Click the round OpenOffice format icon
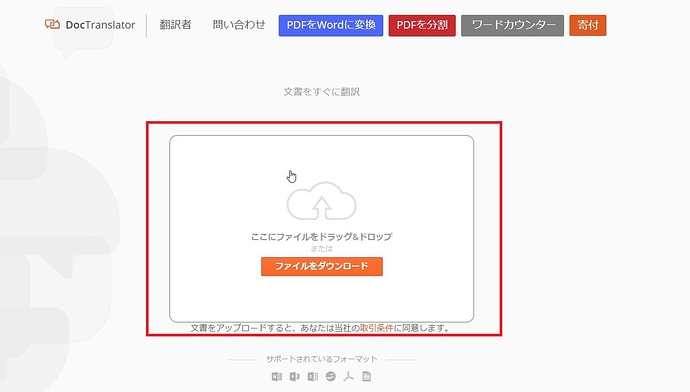Screen dimensions: 690x392 pyautogui.click(x=330, y=377)
